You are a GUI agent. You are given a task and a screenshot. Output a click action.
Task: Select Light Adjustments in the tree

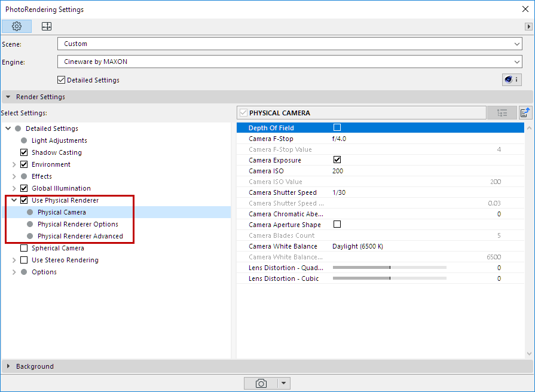[59, 140]
